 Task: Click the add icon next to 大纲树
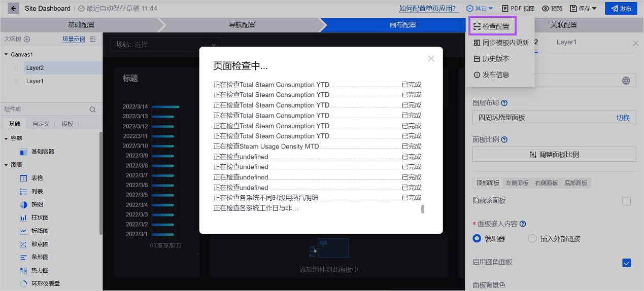pos(27,39)
